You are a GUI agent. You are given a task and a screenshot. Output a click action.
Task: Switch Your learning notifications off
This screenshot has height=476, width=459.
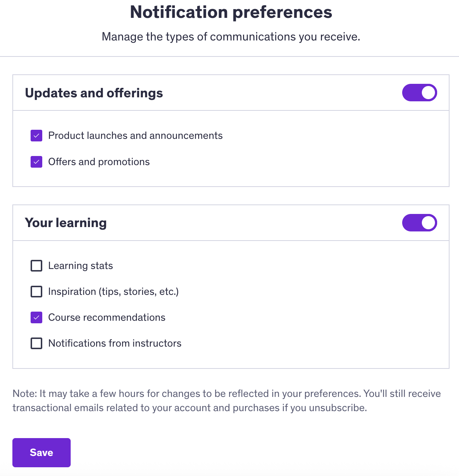[x=419, y=223]
